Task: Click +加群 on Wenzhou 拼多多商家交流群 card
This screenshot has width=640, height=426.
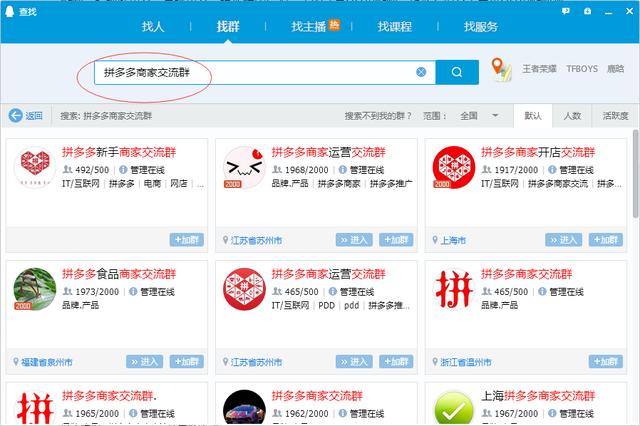Action: (606, 362)
